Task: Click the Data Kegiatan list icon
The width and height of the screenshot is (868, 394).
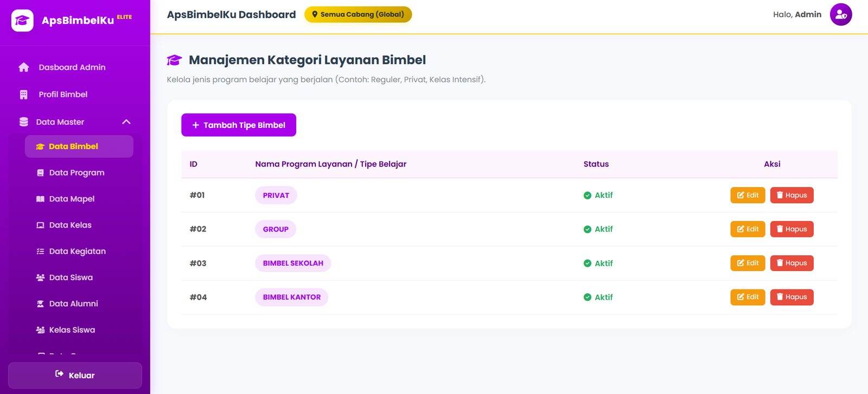Action: [40, 251]
